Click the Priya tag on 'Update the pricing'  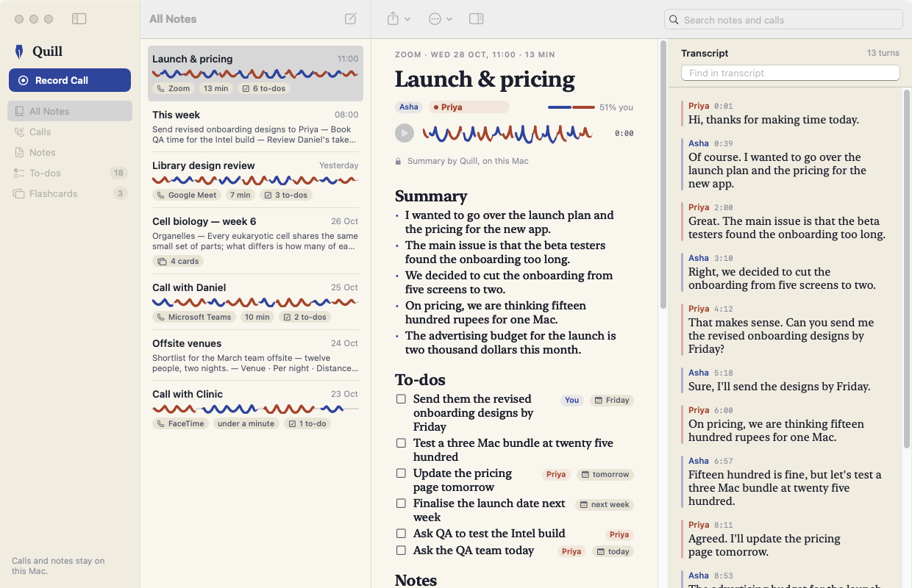[x=556, y=475]
